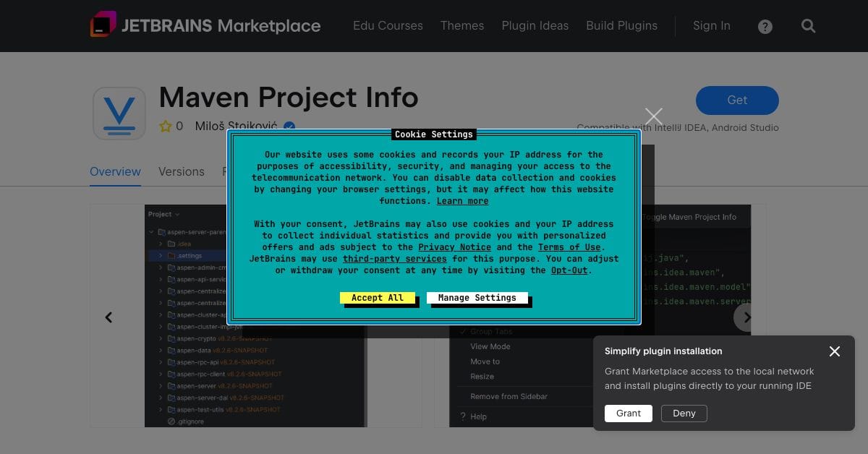Switch to the Versions tab

click(182, 172)
